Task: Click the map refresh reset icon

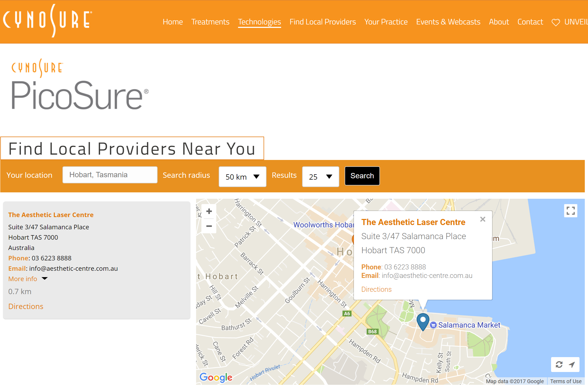Action: (x=559, y=365)
